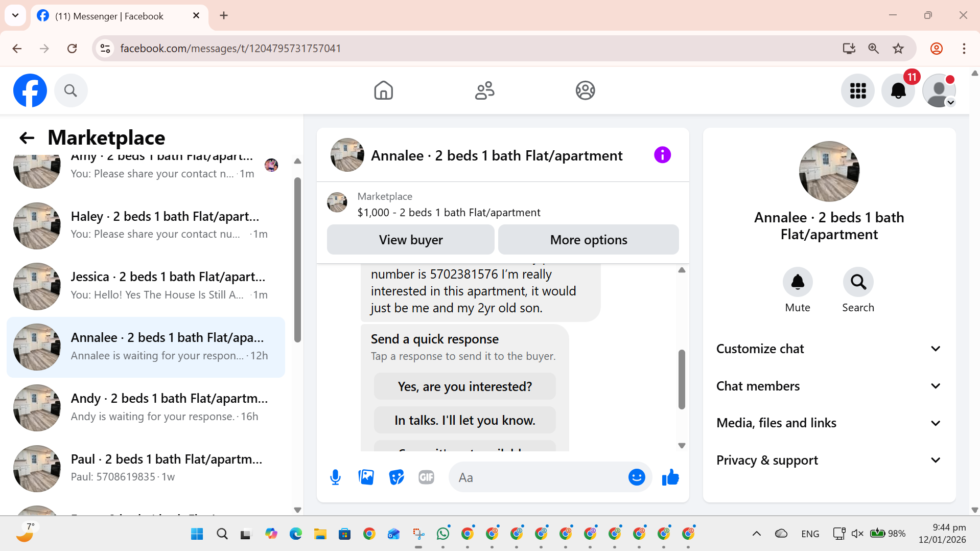Screen dimensions: 980x551
Task: Open a new browser tab
Action: tap(224, 15)
